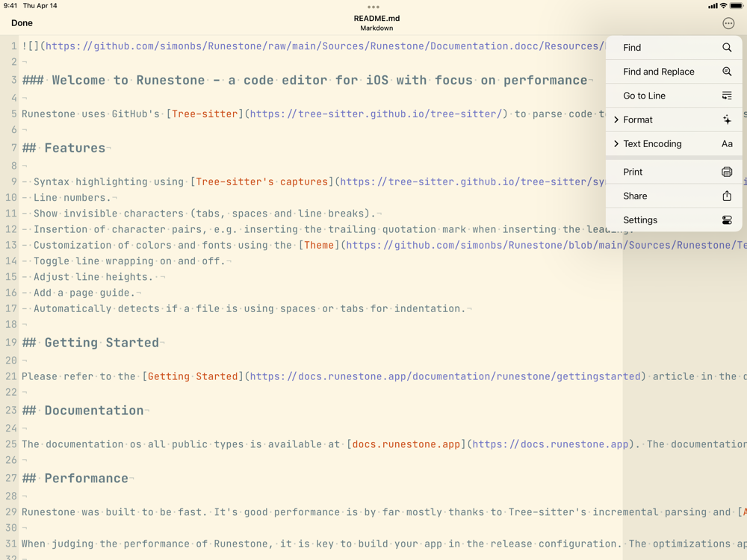Click line number 19 in the gutter
The image size is (747, 560).
[11, 343]
